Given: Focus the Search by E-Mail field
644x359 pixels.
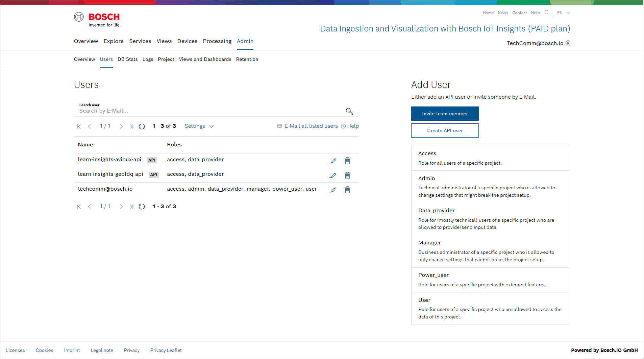Looking at the screenshot, I should point(209,111).
